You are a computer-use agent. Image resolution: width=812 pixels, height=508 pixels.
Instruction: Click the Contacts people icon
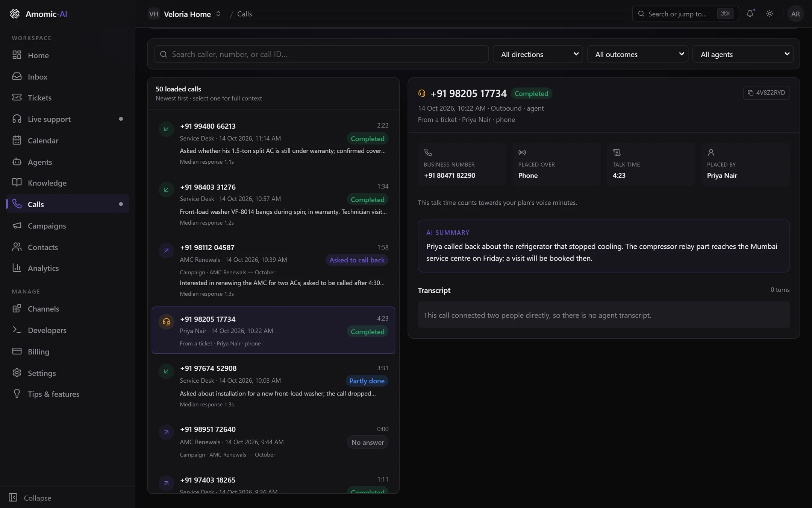pos(17,247)
